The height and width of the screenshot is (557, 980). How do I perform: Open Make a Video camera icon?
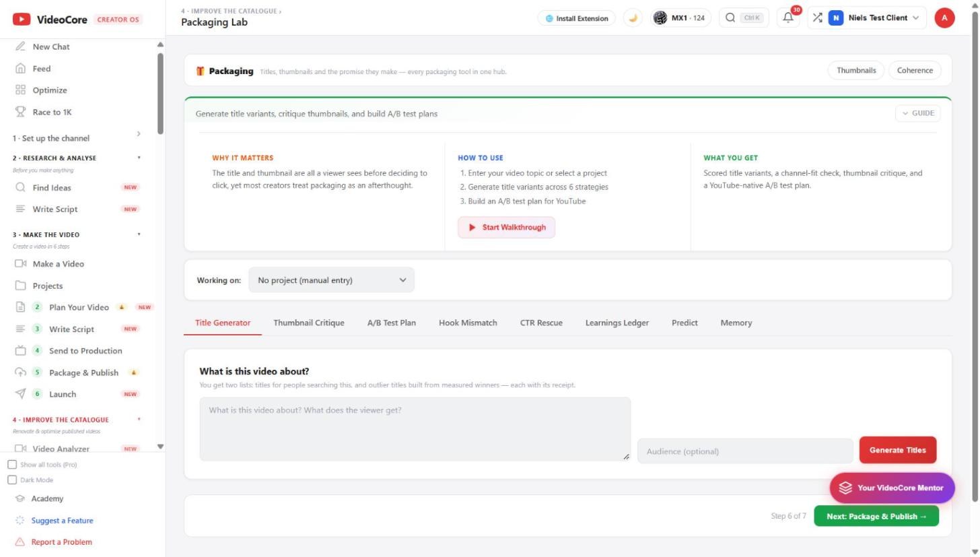20,264
